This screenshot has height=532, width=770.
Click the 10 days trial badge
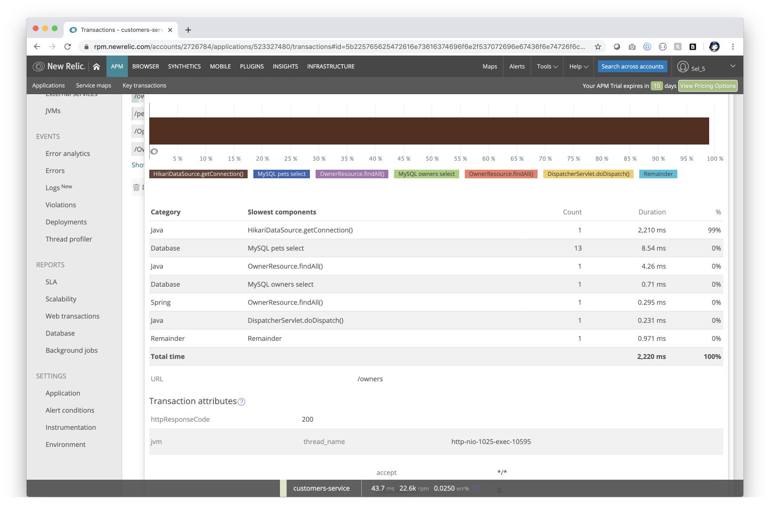(656, 86)
